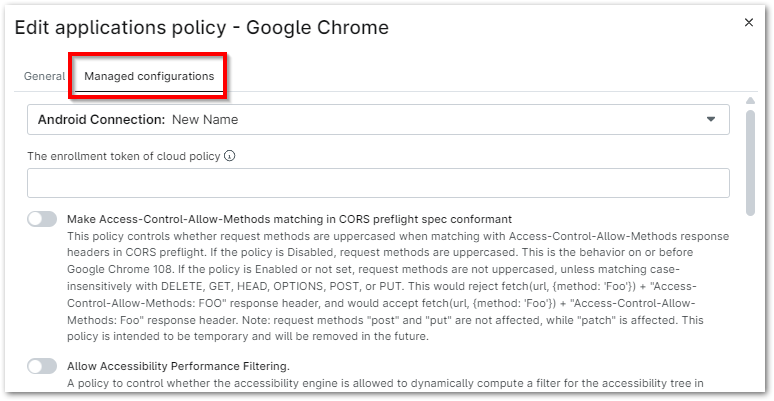Enable Allow Accessibility Performance Filtering switch
Image resolution: width=774 pixels, height=401 pixels.
click(42, 366)
